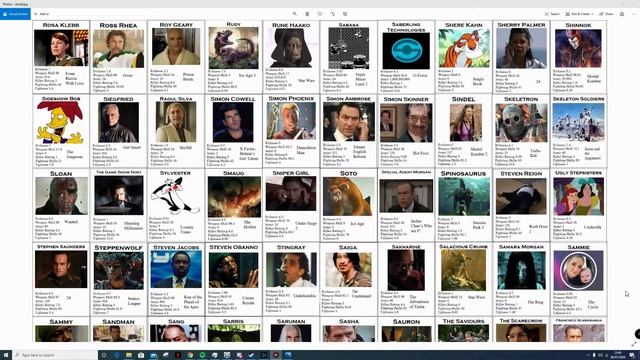Click the 'Sniper Girl' card title
Screen dimensions: 640x360
click(x=291, y=173)
